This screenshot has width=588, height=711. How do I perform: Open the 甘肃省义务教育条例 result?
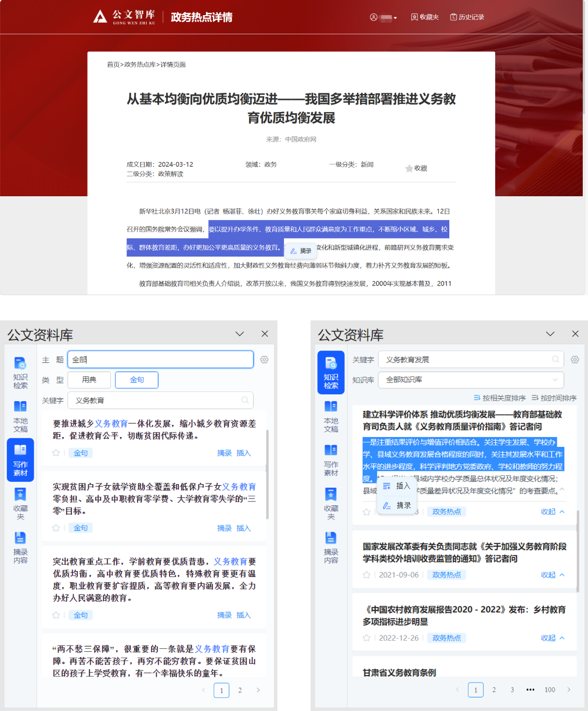tap(399, 673)
